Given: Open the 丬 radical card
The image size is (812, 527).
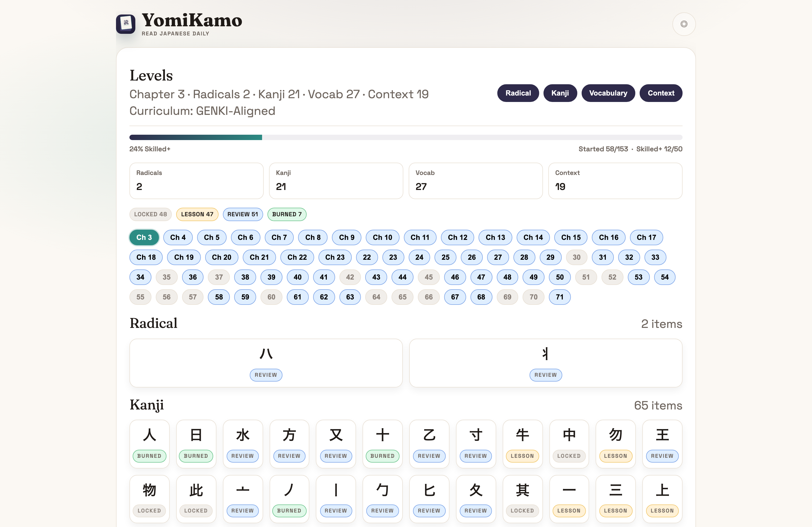Looking at the screenshot, I should (x=546, y=363).
